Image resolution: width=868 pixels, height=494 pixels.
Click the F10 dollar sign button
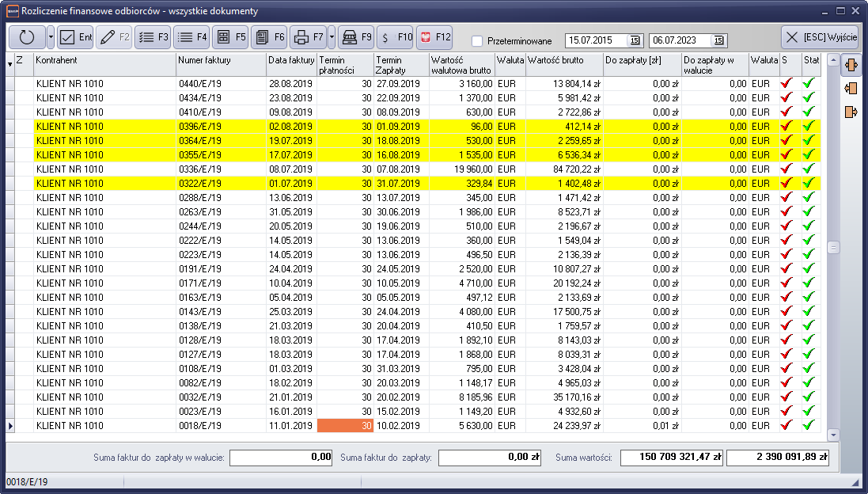[395, 37]
